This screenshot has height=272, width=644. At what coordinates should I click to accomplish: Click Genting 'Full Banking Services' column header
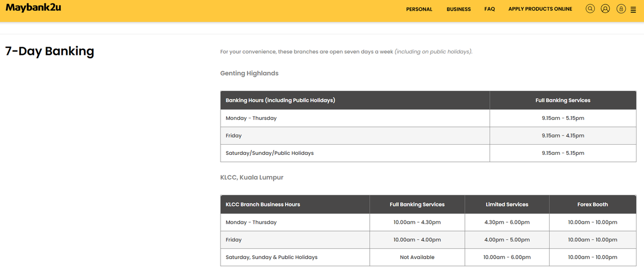pos(562,101)
